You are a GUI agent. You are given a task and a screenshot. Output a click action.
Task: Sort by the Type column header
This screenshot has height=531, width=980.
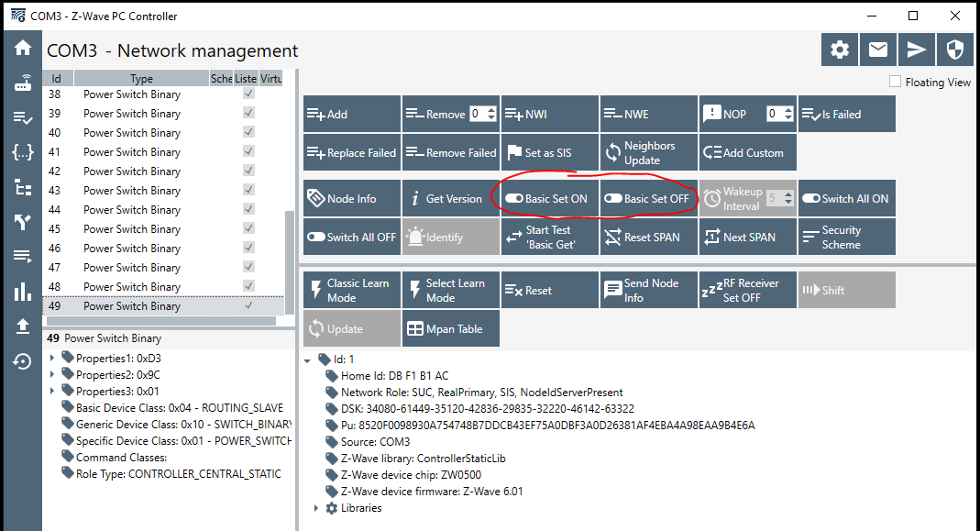(x=141, y=78)
